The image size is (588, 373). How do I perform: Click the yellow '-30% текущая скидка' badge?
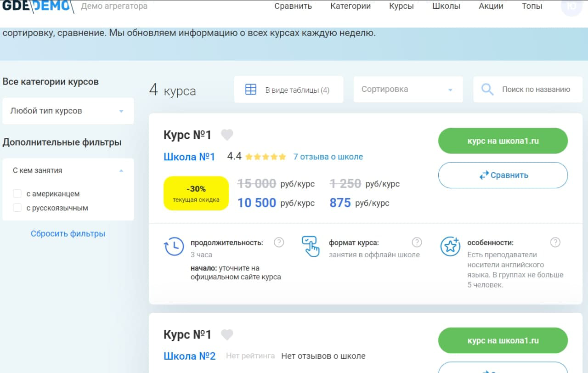[196, 193]
